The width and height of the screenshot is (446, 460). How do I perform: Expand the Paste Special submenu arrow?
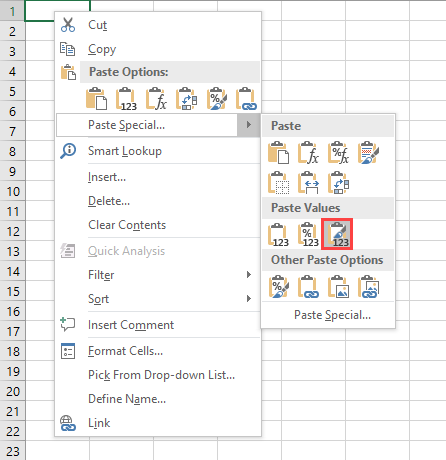(x=248, y=125)
